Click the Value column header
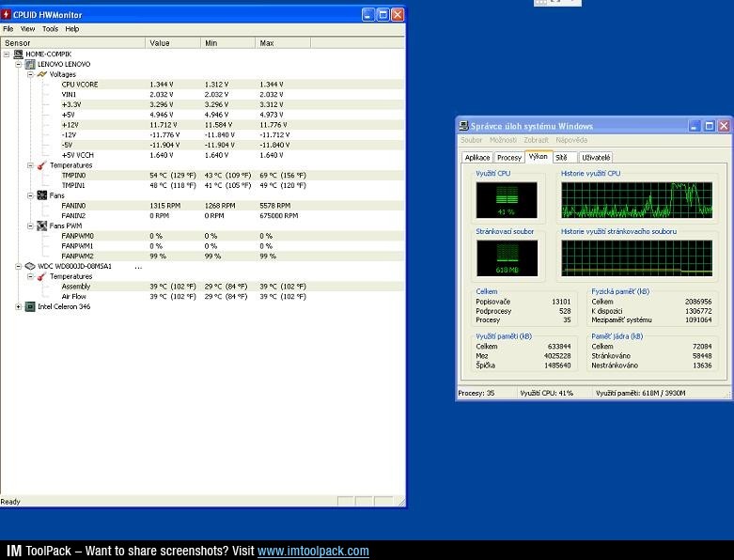This screenshot has width=734, height=560. (x=173, y=43)
